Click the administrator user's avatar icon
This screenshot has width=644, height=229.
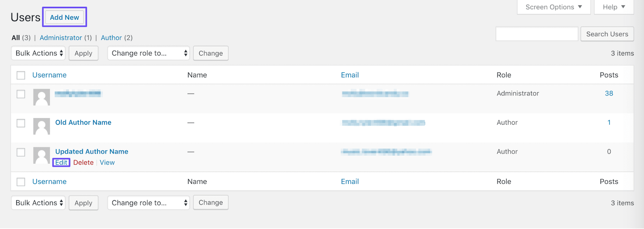coord(42,97)
